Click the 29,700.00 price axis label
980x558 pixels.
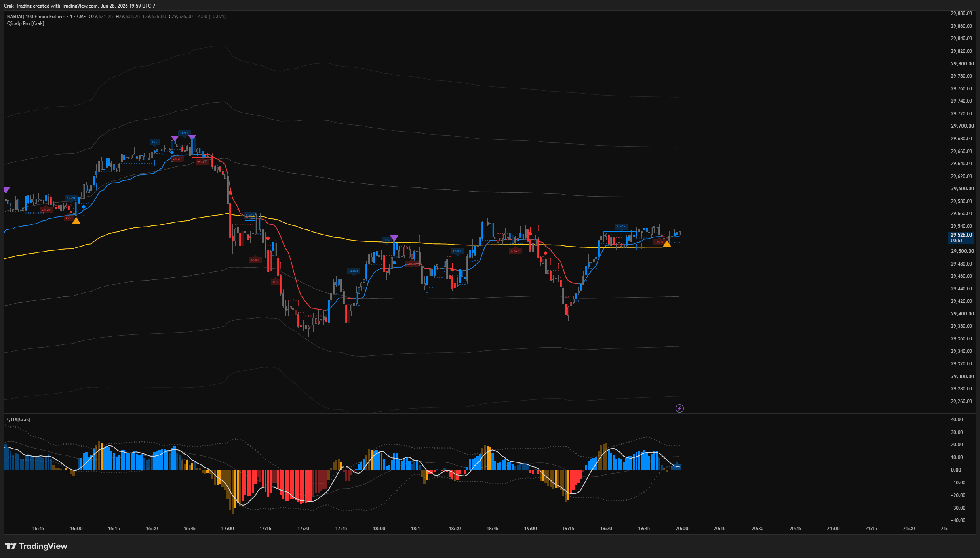(962, 126)
